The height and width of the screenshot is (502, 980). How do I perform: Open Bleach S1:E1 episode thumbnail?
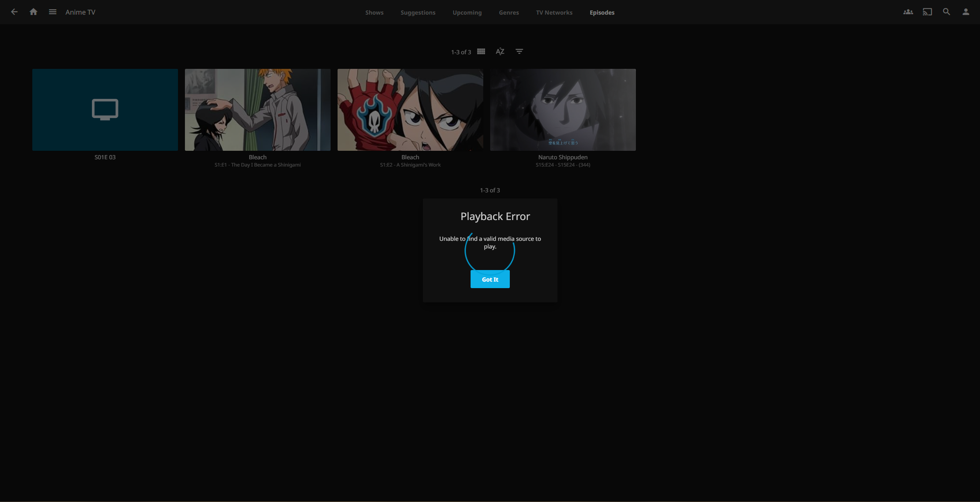[x=258, y=110]
